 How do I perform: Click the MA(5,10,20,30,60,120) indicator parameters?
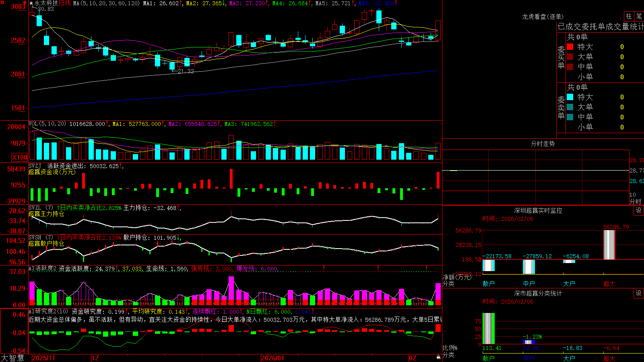pos(106,3)
